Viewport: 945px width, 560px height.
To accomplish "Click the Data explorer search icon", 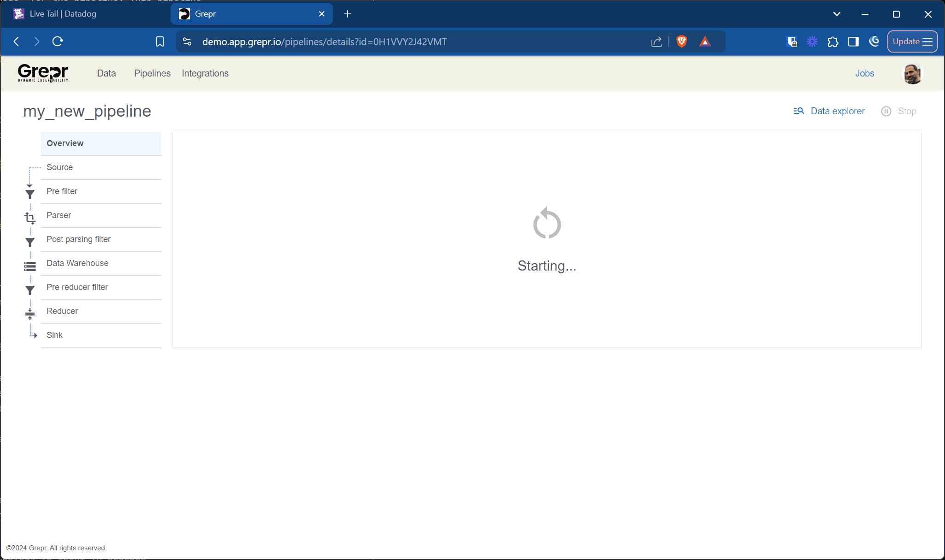I will coord(799,111).
